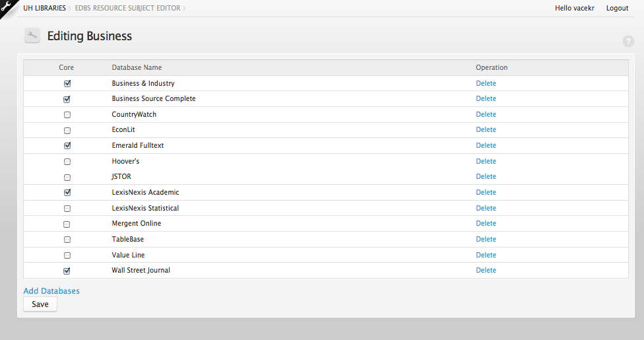Log out of the account
The height and width of the screenshot is (340, 644).
click(618, 8)
